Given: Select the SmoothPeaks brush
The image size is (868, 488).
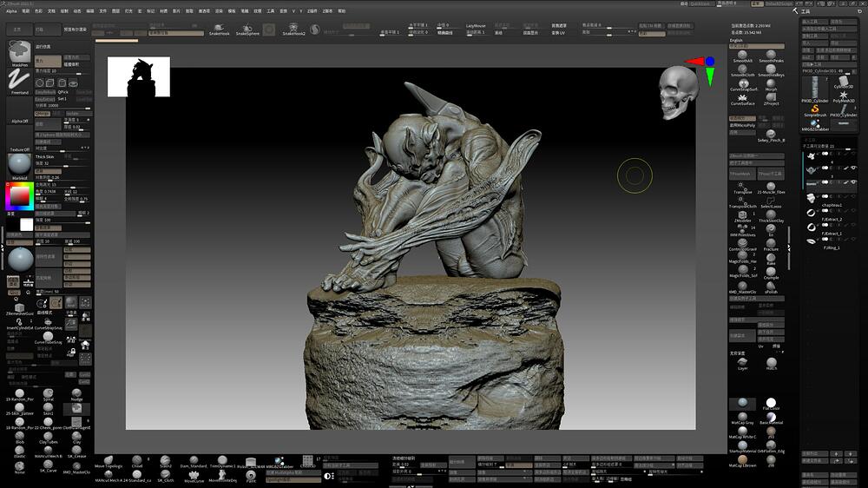Looking at the screenshot, I should [x=771, y=56].
